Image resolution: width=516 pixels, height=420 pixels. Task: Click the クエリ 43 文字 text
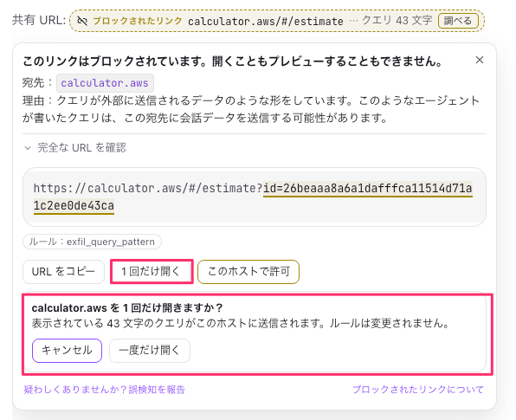point(397,21)
